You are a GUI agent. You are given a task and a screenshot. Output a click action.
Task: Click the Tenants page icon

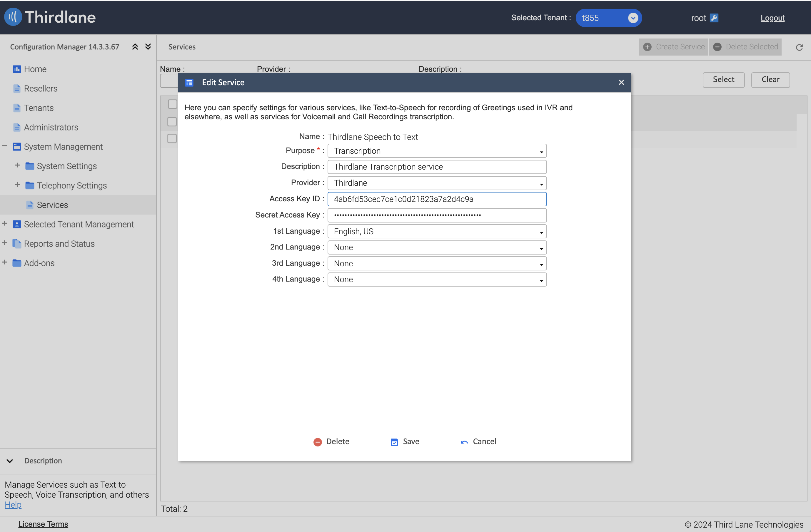17,108
